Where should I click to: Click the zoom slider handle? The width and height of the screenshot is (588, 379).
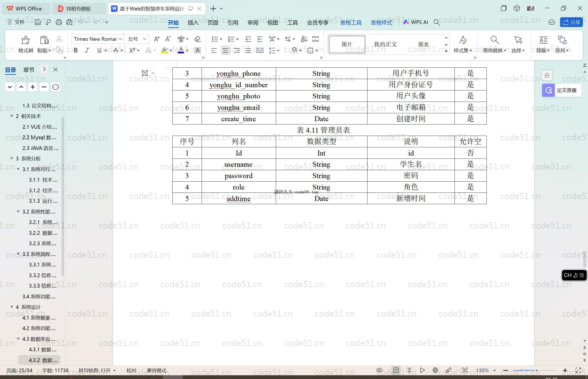(536, 370)
